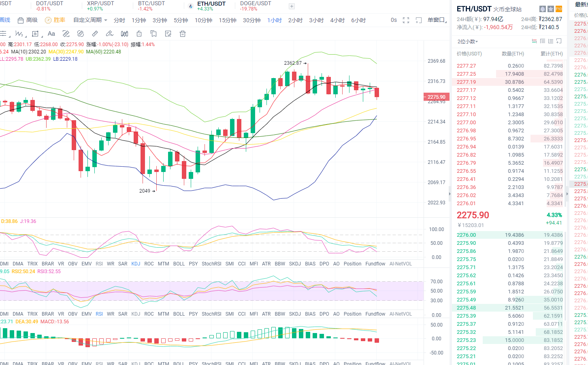
Task: Show the top-aligned list view in order book
Action: click(543, 41)
